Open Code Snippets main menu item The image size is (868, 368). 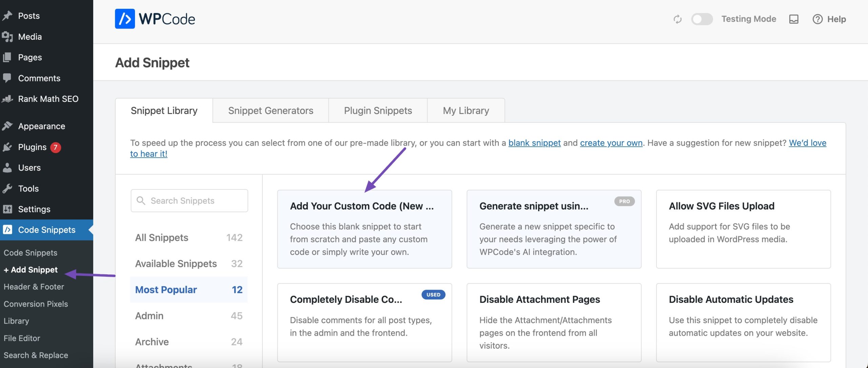(46, 230)
